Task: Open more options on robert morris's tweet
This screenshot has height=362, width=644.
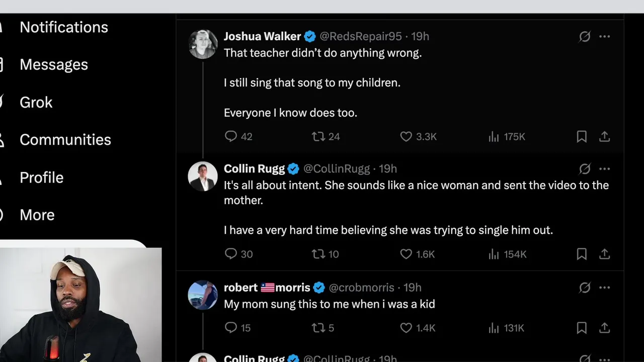Action: click(605, 288)
